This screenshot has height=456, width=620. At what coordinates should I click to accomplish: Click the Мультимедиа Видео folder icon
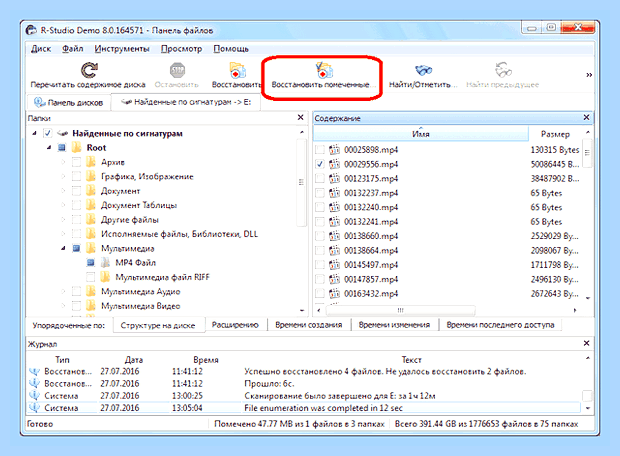click(x=91, y=305)
